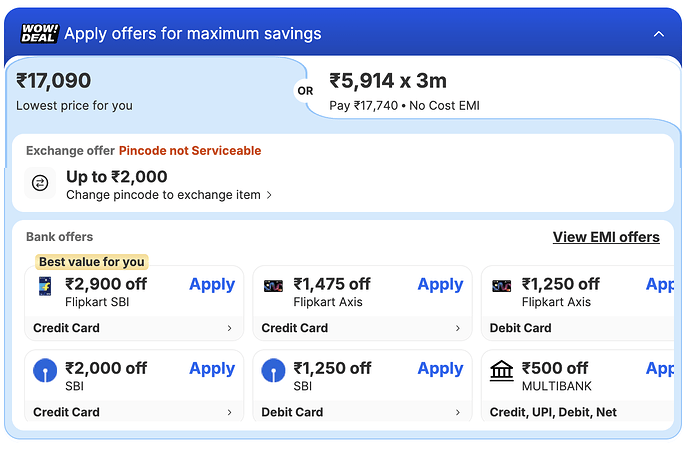The image size is (690, 453).
Task: Click the SBI logo on the ₹1,250 off offer
Action: (x=273, y=371)
